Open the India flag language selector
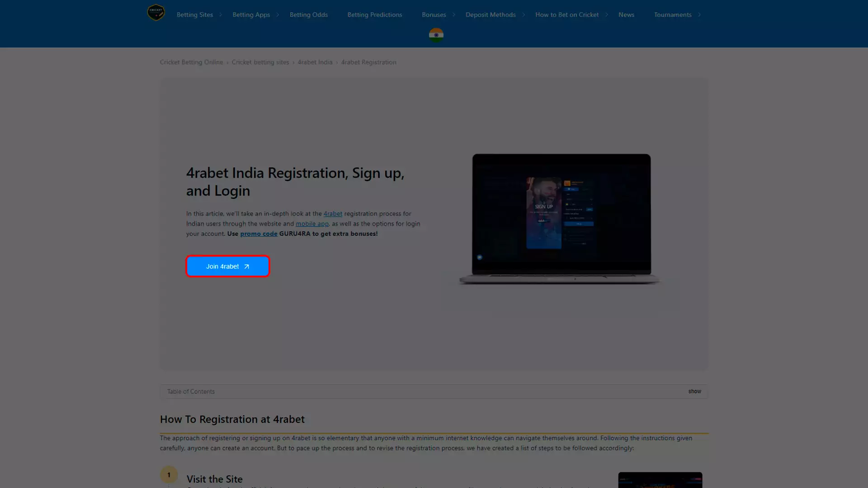The height and width of the screenshot is (488, 868). point(435,35)
